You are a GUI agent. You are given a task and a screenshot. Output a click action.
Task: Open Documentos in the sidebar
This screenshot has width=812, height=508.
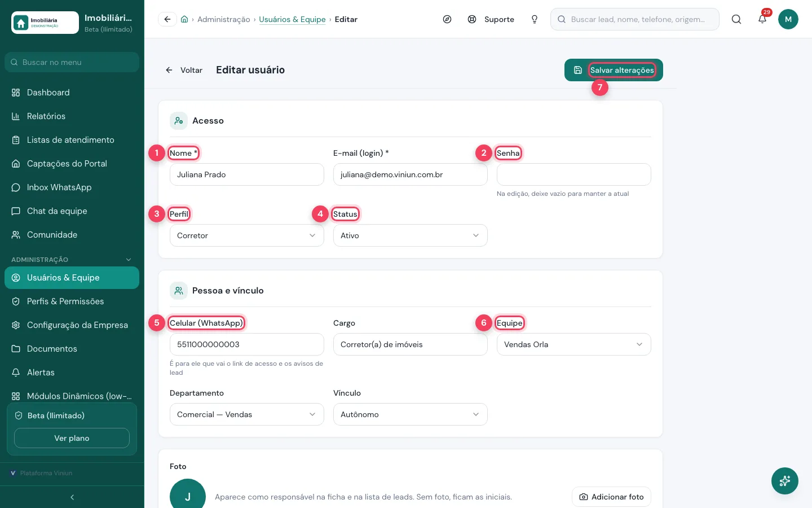[x=72, y=349]
